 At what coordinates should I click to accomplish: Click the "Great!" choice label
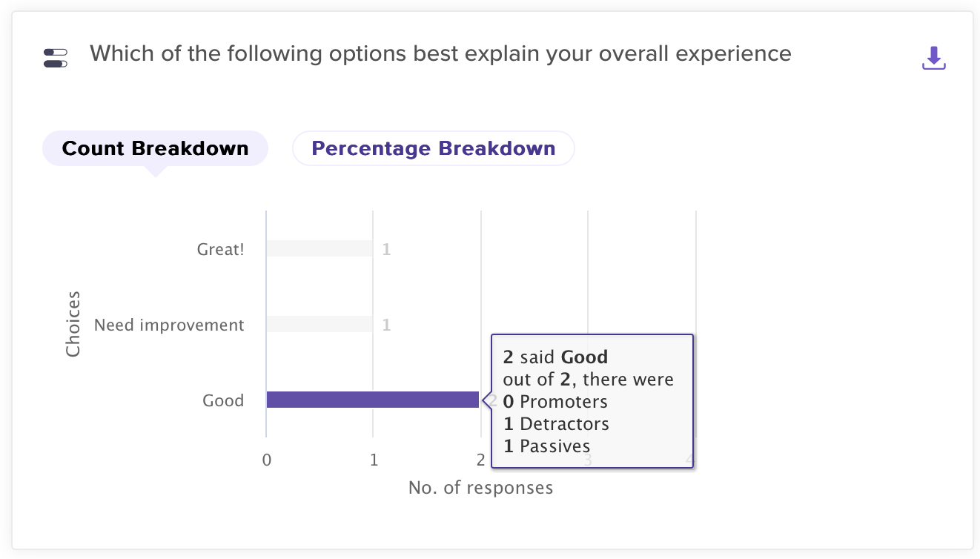220,249
